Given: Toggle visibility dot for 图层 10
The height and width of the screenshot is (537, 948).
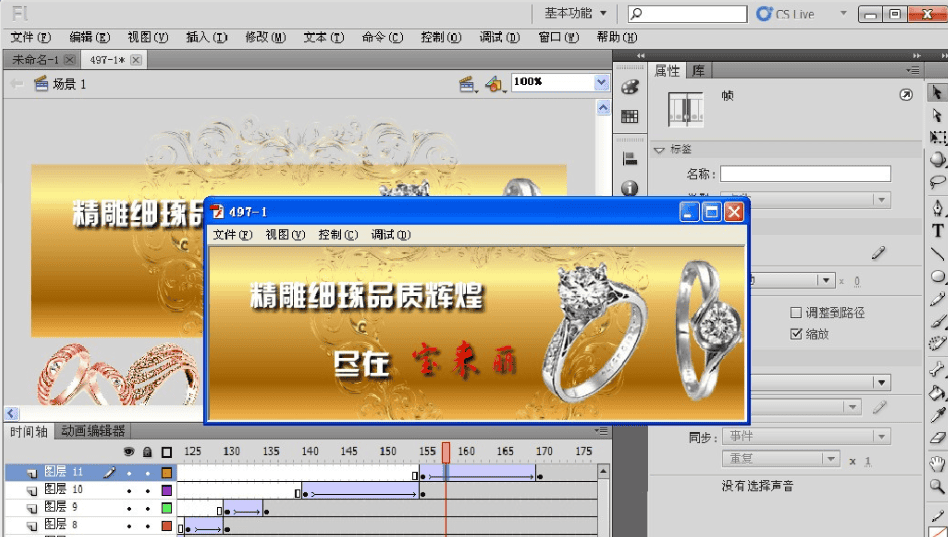Looking at the screenshot, I should (129, 490).
